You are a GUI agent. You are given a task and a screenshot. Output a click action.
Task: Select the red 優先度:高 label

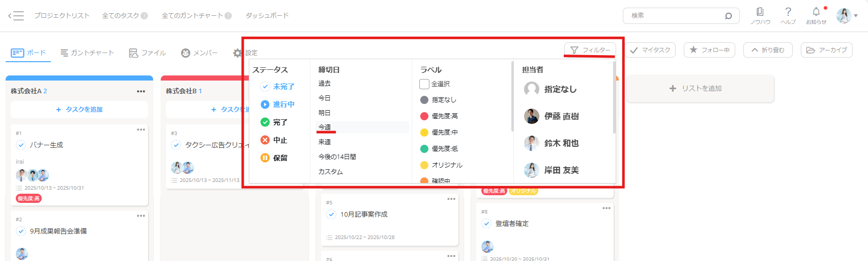tap(439, 116)
